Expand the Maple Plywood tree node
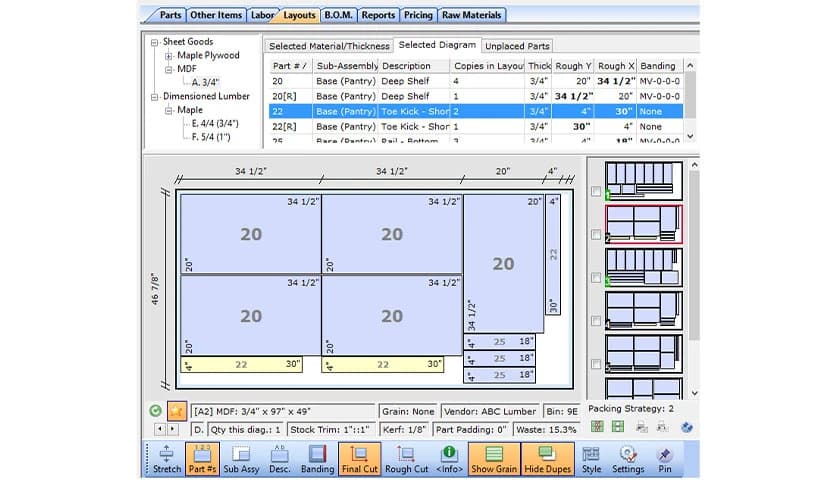Viewport: 836px width, 484px height. tap(168, 56)
